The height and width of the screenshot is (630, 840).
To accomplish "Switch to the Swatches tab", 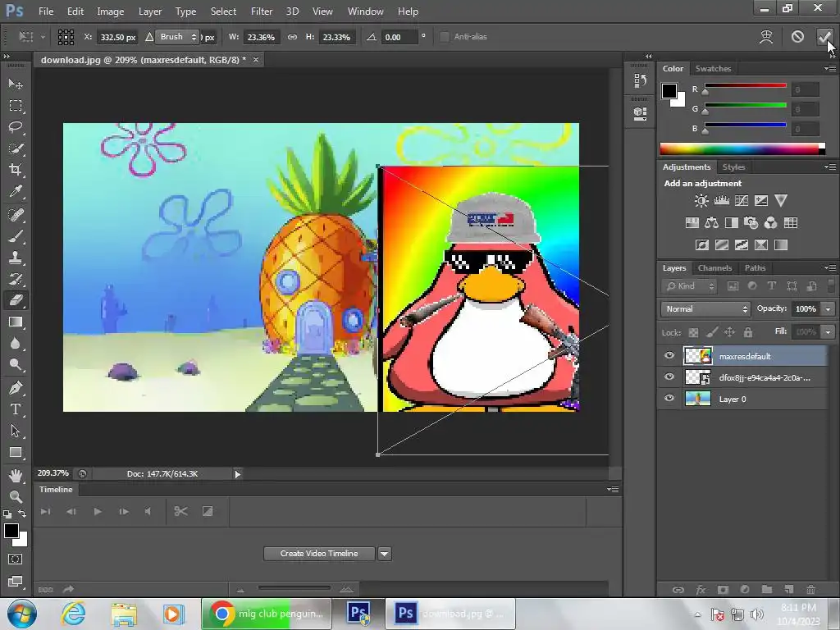I will (713, 69).
